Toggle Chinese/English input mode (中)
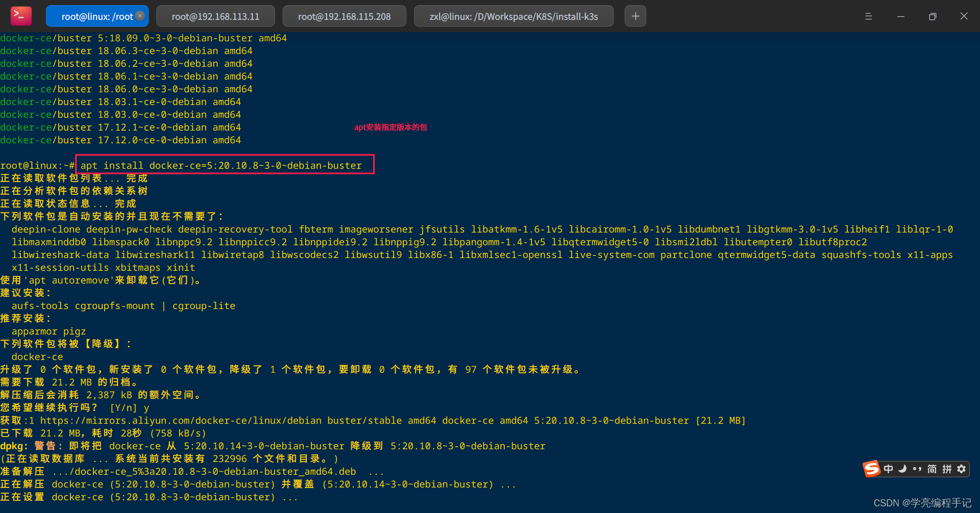This screenshot has width=980, height=513. tap(889, 469)
